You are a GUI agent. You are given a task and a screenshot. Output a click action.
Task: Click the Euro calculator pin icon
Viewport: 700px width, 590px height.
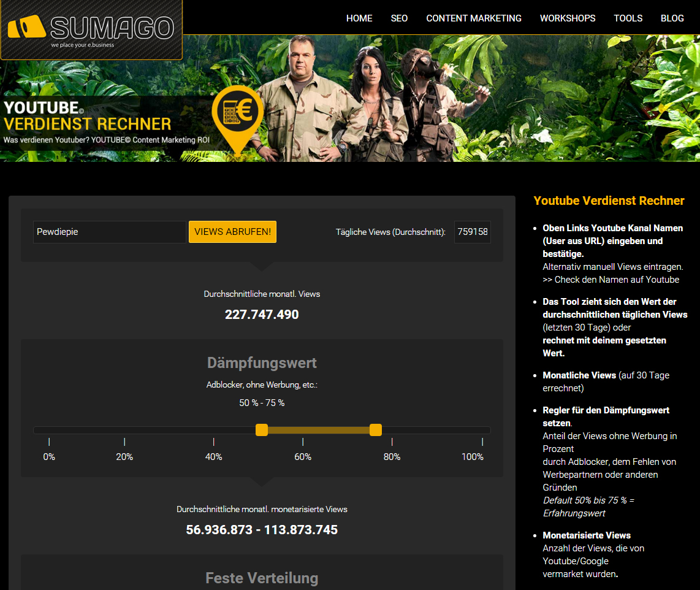[237, 117]
